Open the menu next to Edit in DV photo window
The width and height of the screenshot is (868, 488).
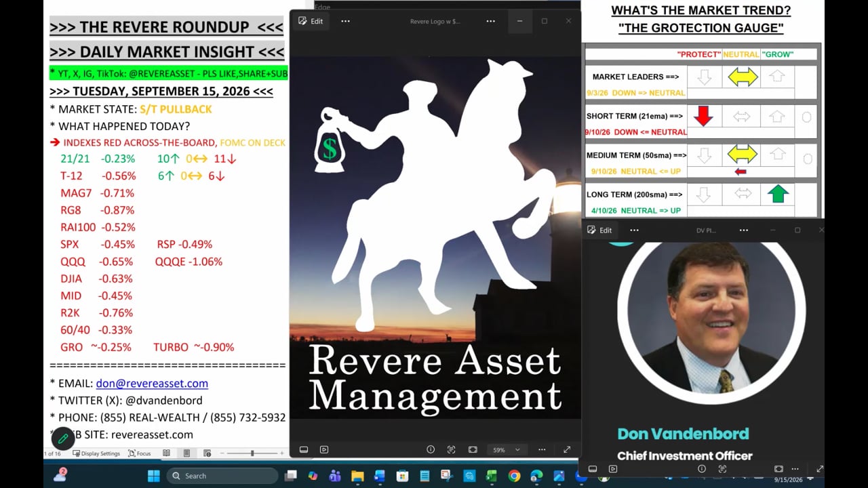634,230
